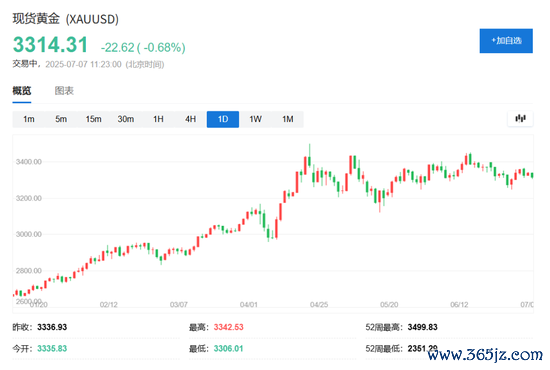Viewport: 550px width, 370px height.
Task: Select the 1H interval button
Action: click(158, 119)
